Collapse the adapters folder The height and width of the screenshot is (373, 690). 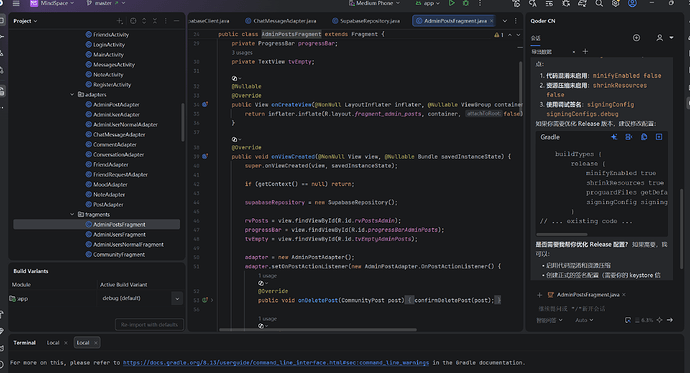click(72, 95)
